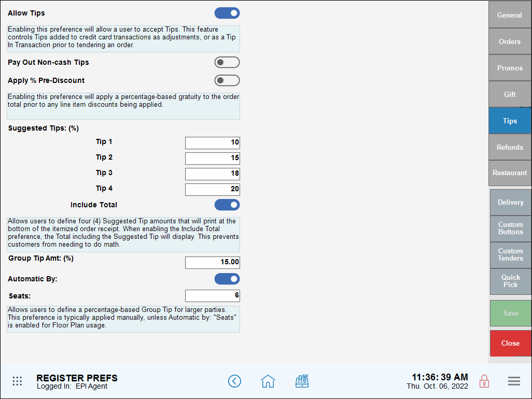This screenshot has width=532, height=399.
Task: Edit the Tip 4 percentage field
Action: [213, 190]
